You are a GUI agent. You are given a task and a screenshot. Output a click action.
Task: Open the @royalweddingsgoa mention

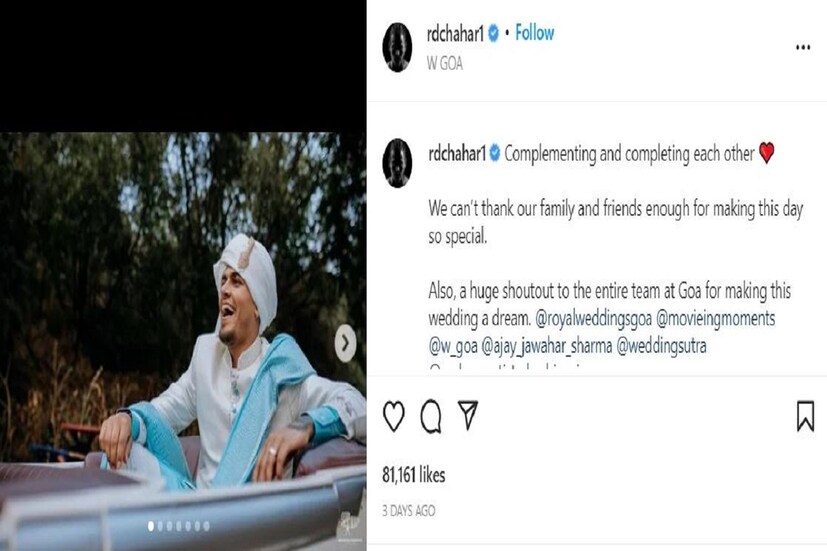(x=593, y=318)
